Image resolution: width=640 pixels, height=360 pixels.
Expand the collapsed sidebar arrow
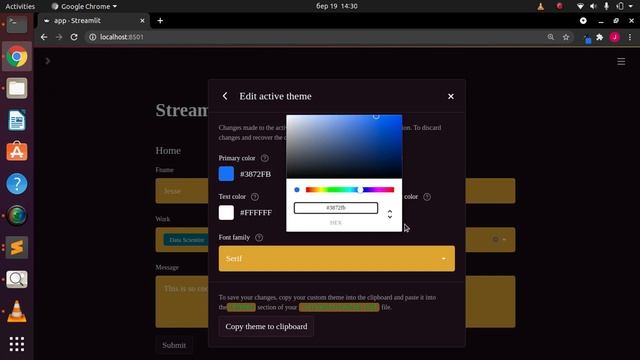pyautogui.click(x=48, y=61)
